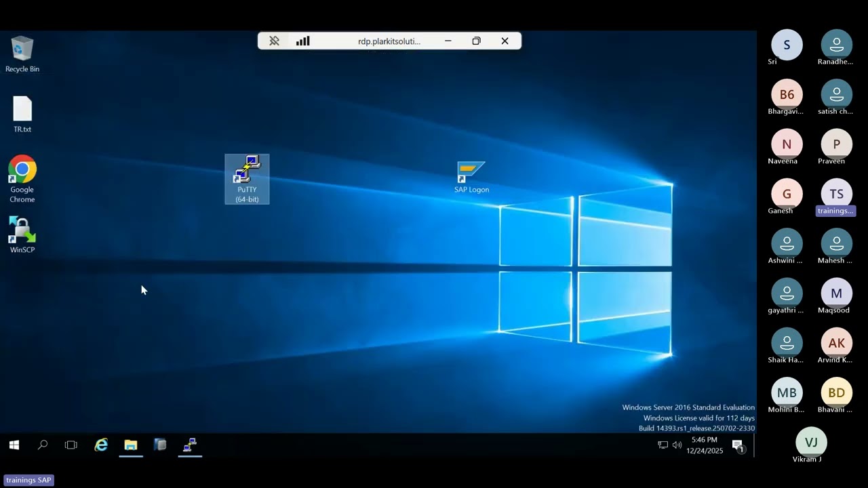Viewport: 868px width, 488px height.
Task: Open the Action Center notification icon
Action: coord(738,445)
